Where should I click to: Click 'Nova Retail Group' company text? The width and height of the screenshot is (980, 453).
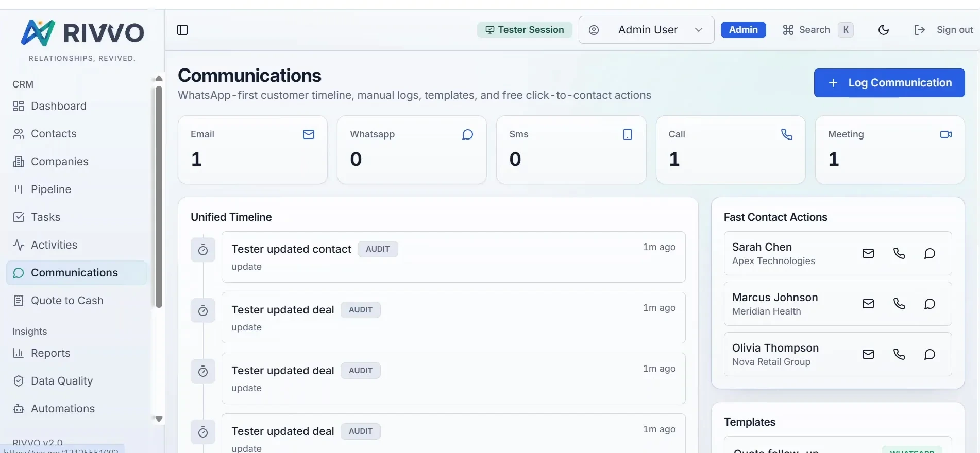(x=771, y=362)
